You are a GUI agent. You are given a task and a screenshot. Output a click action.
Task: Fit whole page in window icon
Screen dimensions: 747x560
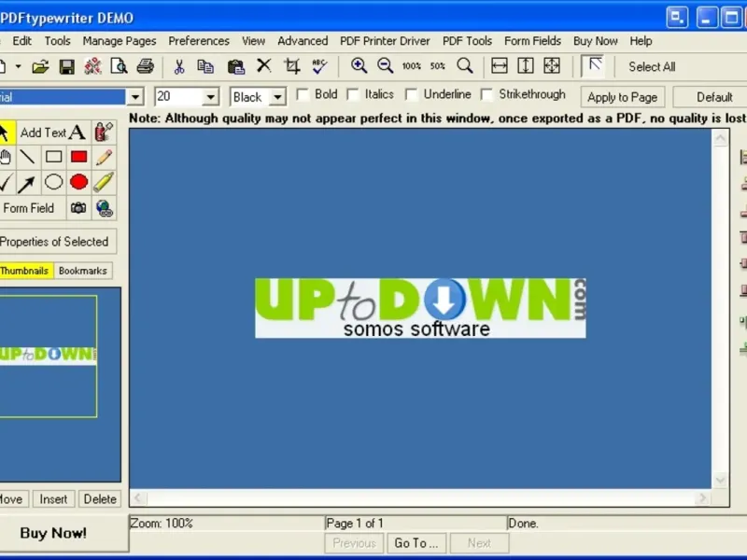tap(552, 65)
